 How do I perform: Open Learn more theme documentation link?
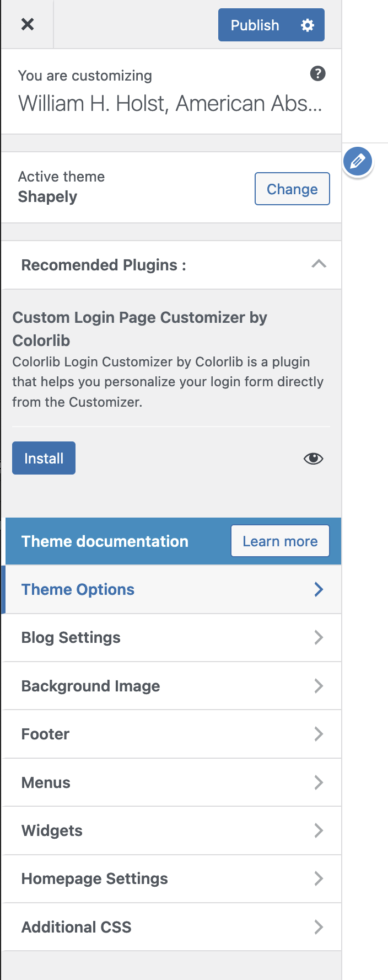click(x=280, y=541)
